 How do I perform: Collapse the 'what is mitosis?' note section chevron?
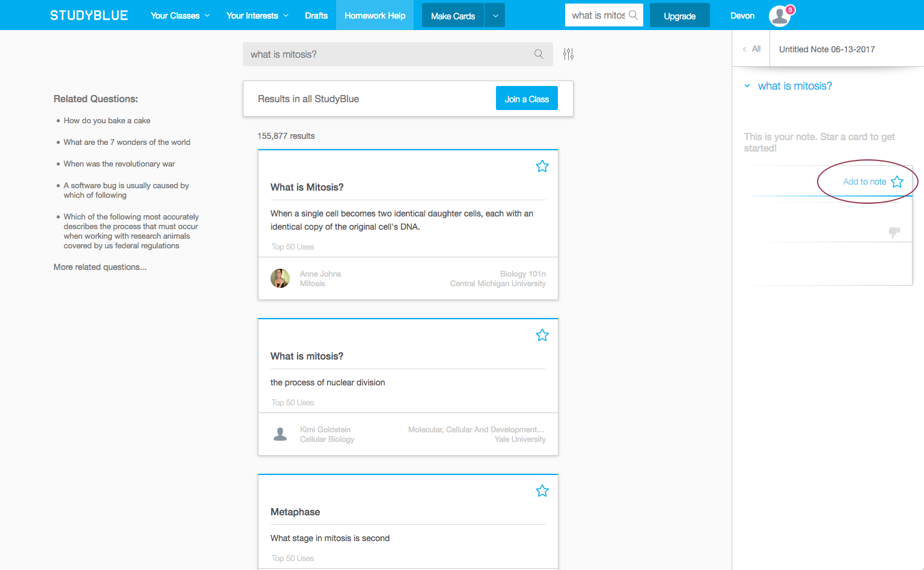(x=747, y=86)
